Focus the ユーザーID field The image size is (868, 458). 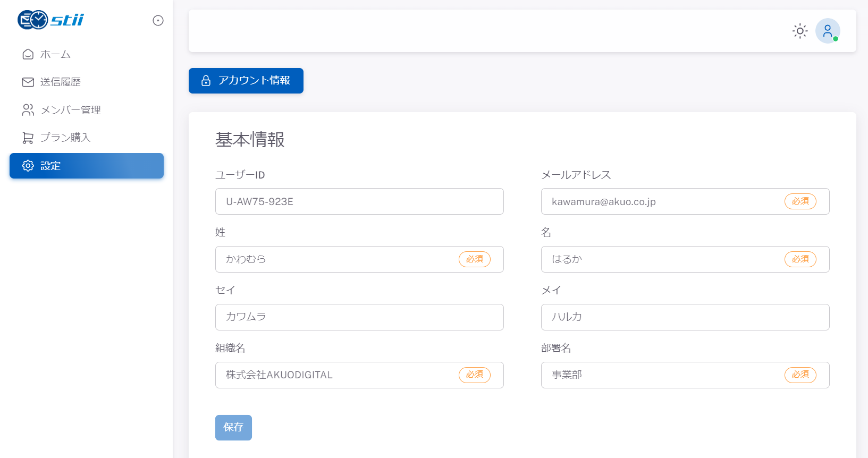click(359, 201)
